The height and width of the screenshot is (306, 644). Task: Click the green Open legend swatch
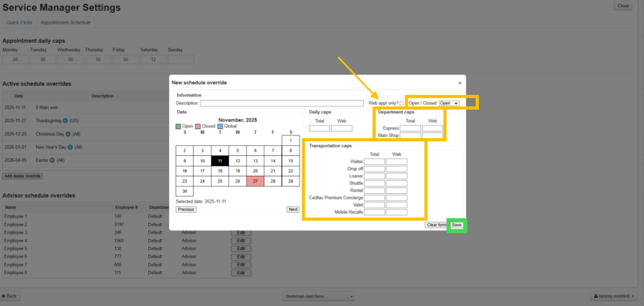coord(178,126)
